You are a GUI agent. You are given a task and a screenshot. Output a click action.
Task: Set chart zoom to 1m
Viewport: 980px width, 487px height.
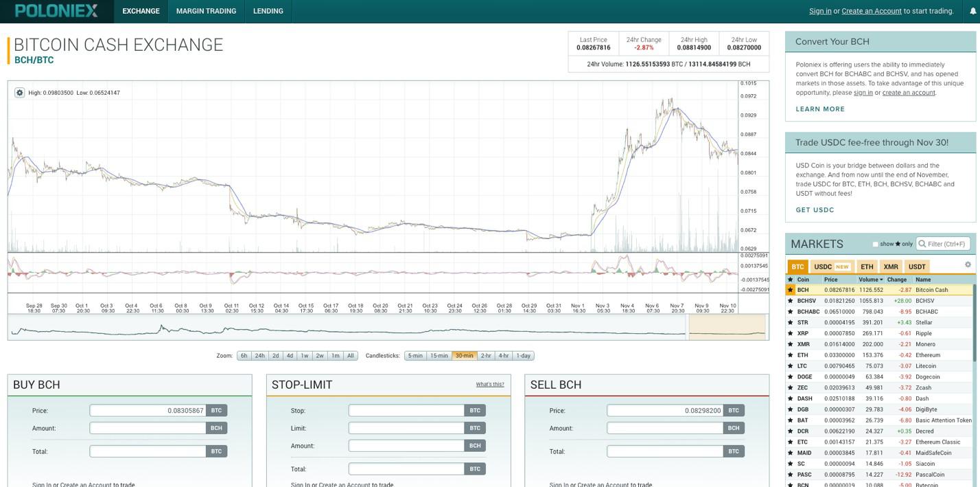coord(335,356)
